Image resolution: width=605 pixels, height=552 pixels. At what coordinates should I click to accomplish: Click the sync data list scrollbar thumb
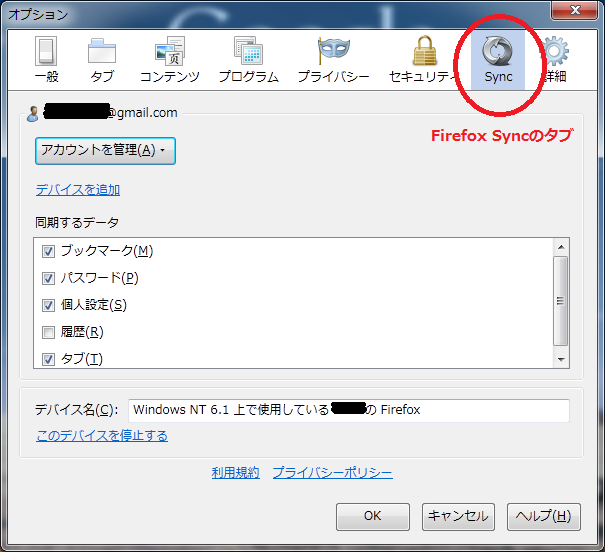[x=561, y=301]
